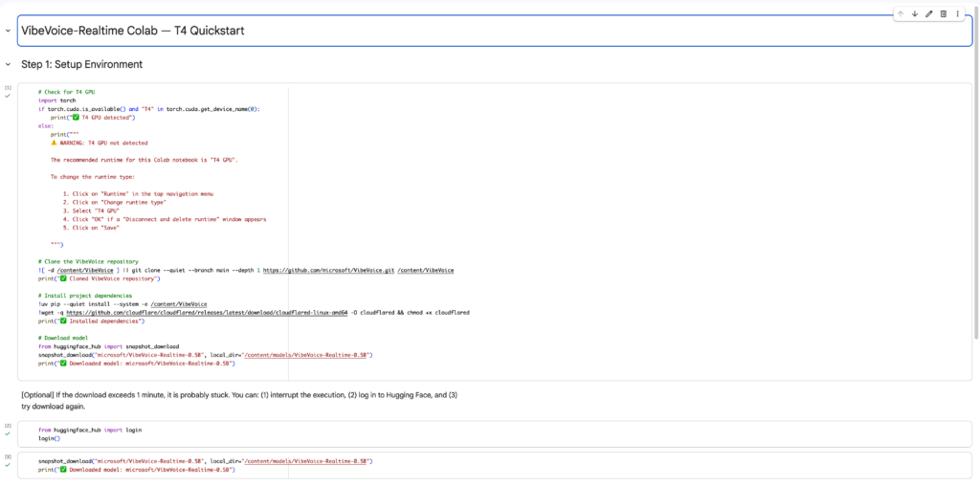Click the Optional download instructions text cell

tap(239, 400)
